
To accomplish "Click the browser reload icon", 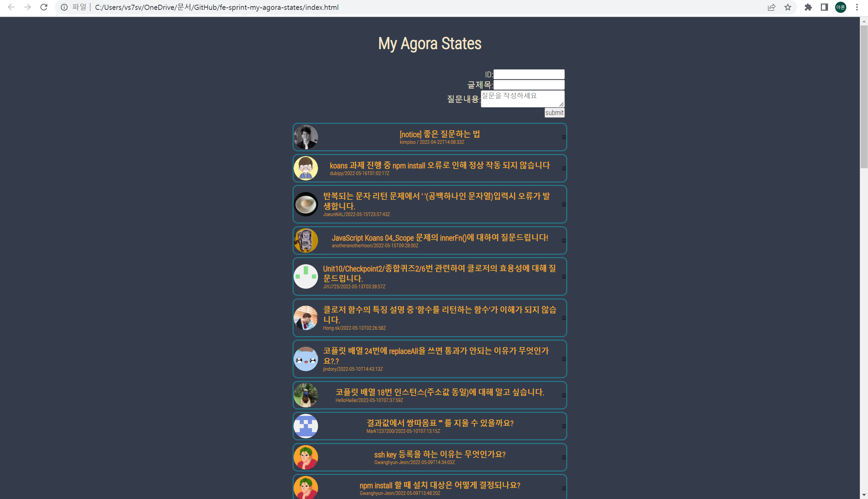I will tap(44, 7).
